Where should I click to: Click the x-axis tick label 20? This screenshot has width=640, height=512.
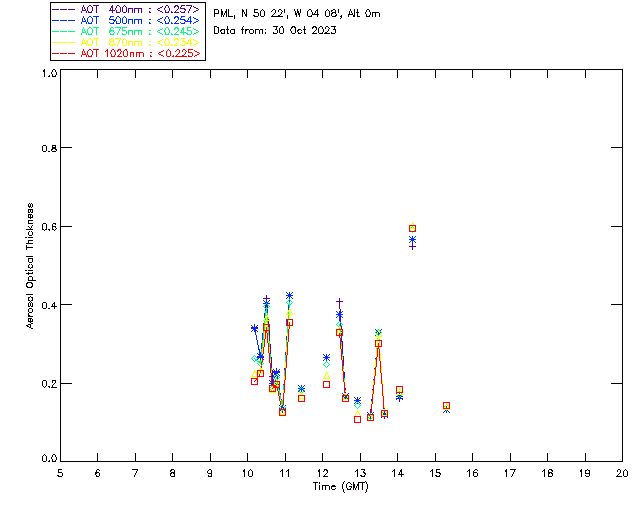click(x=622, y=474)
